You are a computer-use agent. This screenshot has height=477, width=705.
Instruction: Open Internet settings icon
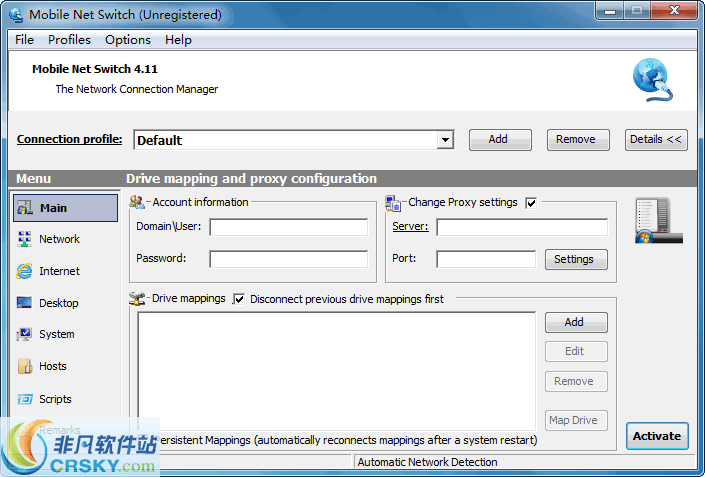pyautogui.click(x=24, y=271)
